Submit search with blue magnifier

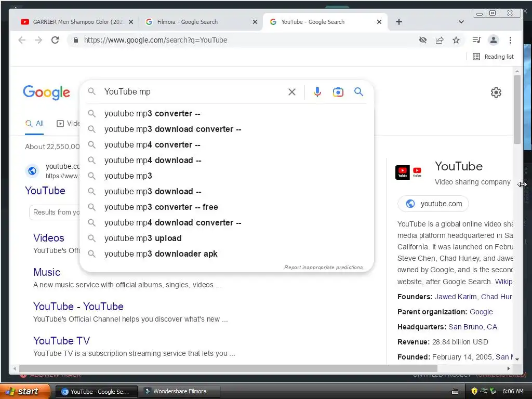358,92
